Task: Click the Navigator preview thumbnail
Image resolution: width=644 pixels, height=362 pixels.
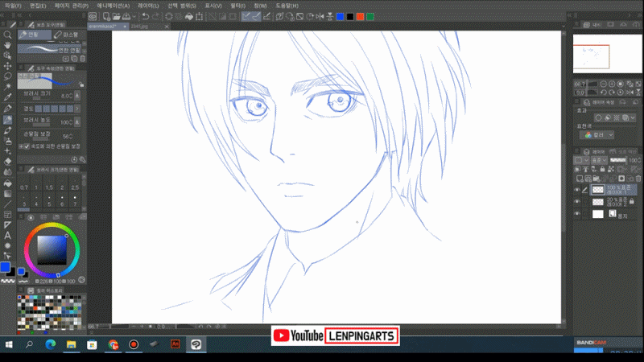Action: point(607,54)
